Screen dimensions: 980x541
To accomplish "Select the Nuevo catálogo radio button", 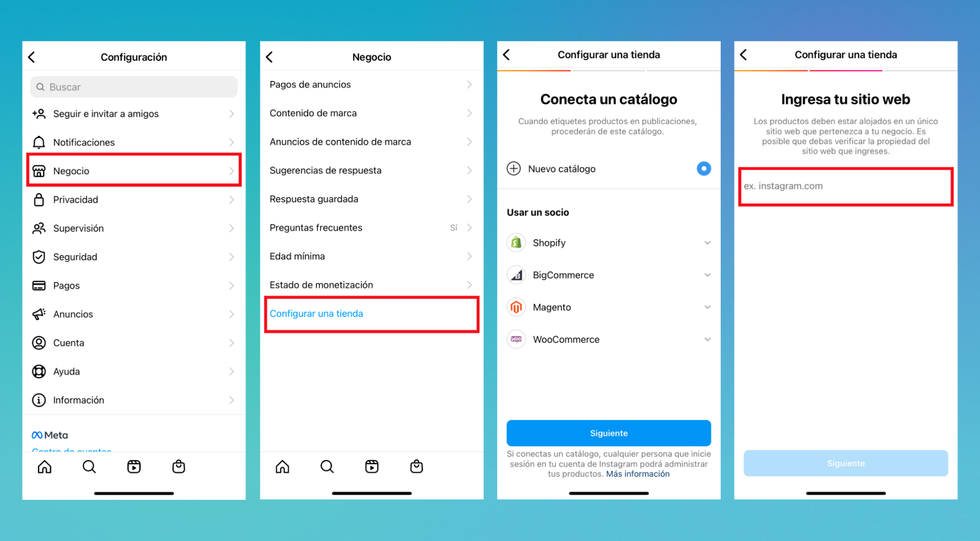I will pos(704,169).
